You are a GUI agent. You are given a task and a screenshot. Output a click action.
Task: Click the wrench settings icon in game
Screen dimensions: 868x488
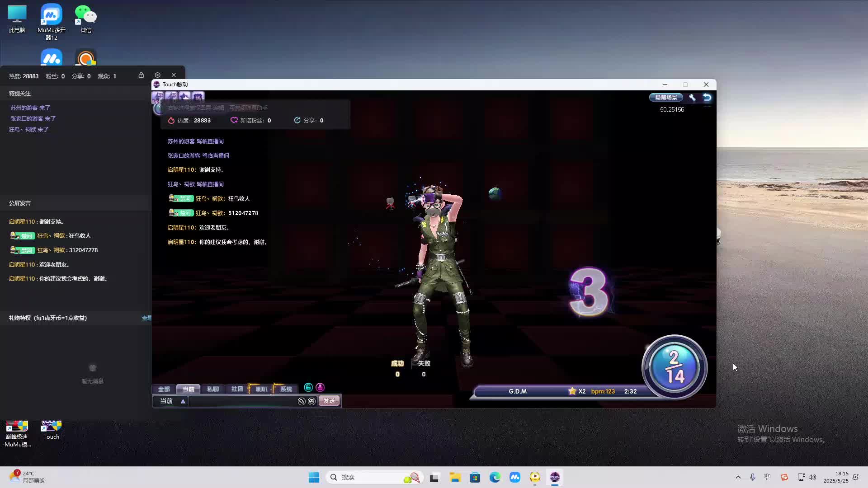[692, 97]
